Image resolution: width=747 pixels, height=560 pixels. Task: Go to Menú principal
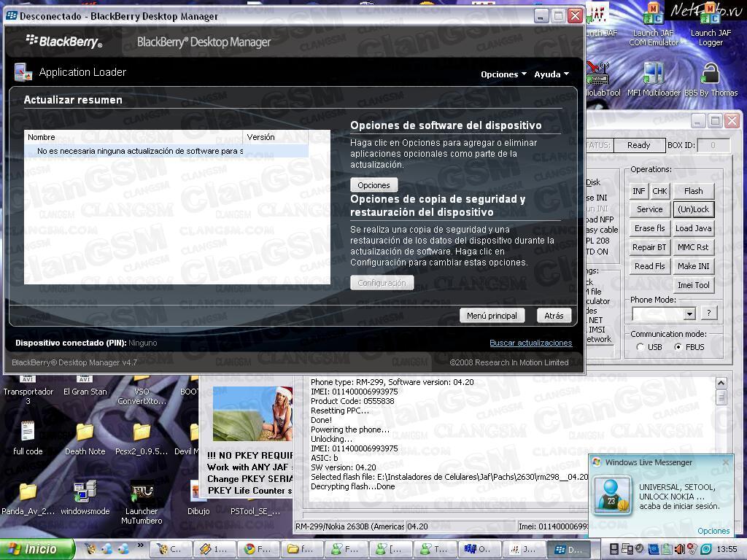pyautogui.click(x=492, y=316)
